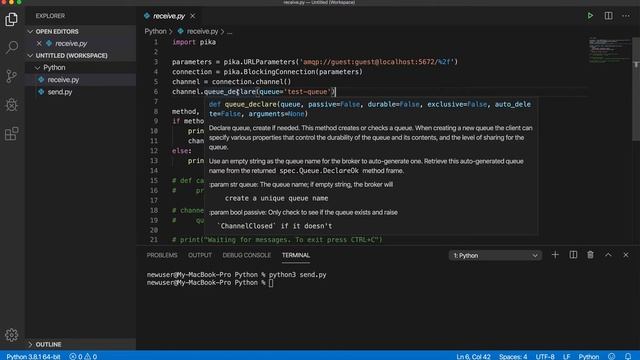Switch to the Problems tab

coord(162,255)
